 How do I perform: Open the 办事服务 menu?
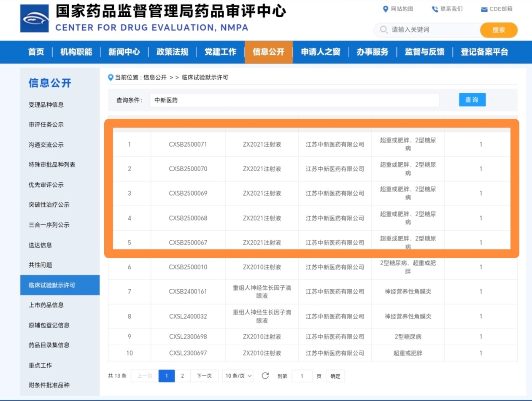point(373,52)
